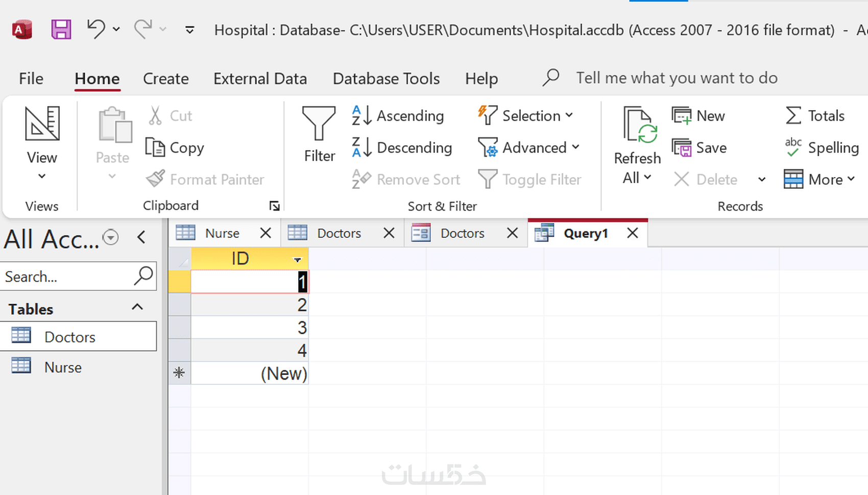Viewport: 868px width, 495px height.
Task: Click the navigation pane Search box
Action: (67, 277)
